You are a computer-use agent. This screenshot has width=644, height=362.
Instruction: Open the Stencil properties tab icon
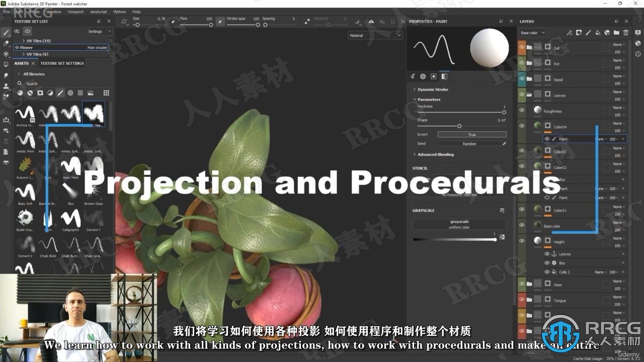click(x=434, y=76)
